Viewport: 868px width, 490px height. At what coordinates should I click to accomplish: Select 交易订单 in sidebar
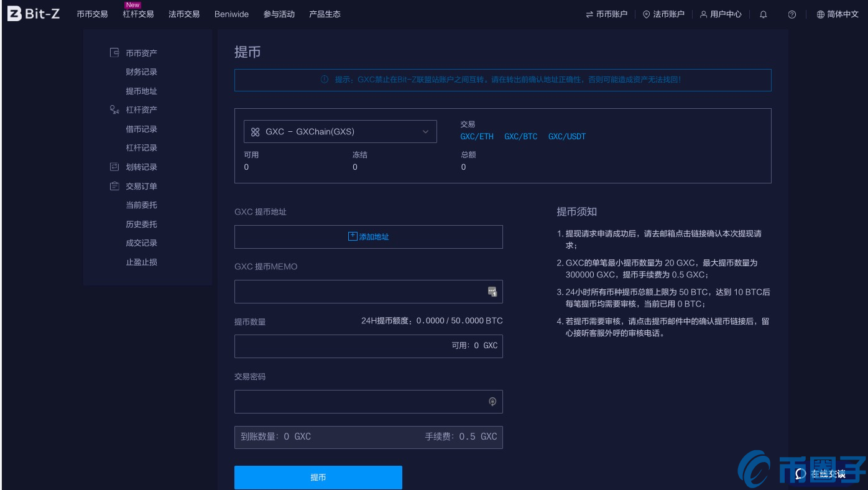point(141,187)
